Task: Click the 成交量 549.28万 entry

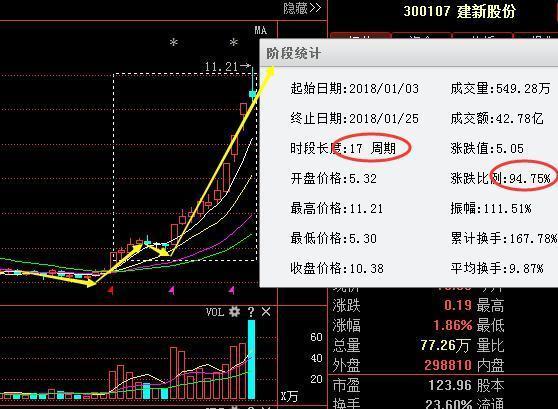Action: [x=500, y=89]
